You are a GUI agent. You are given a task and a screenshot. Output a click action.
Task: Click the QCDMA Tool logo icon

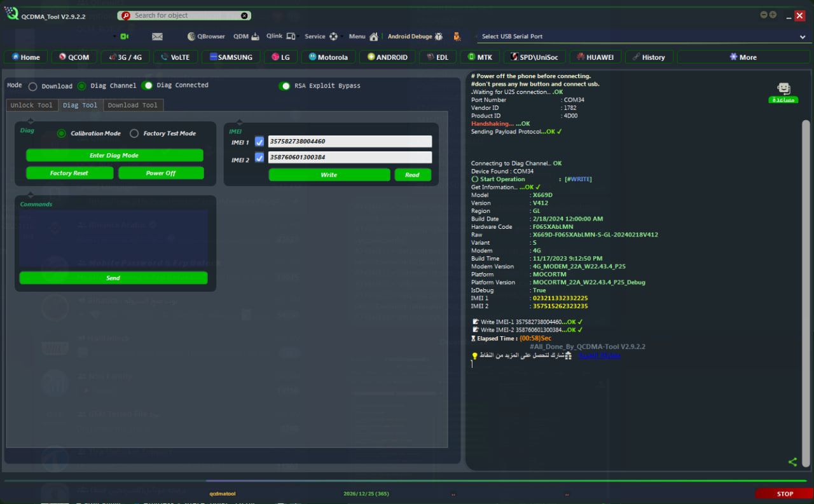(x=11, y=13)
